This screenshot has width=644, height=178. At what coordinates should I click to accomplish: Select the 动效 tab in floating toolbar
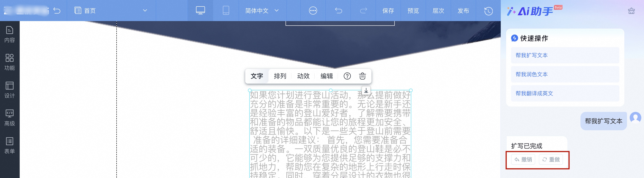pyautogui.click(x=303, y=76)
